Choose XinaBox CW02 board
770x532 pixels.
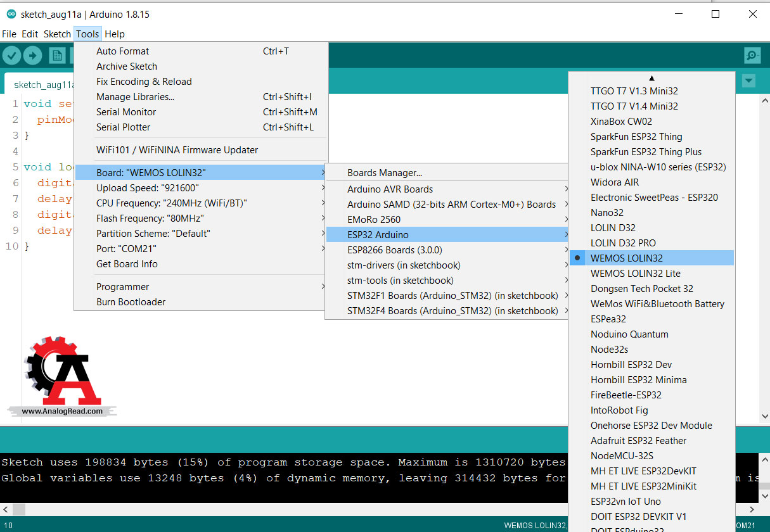(651, 122)
